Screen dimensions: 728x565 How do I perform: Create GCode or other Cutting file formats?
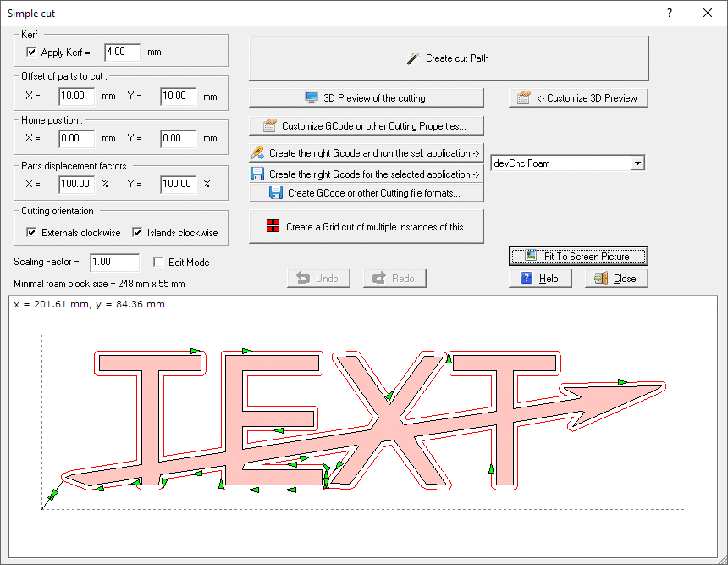(366, 193)
